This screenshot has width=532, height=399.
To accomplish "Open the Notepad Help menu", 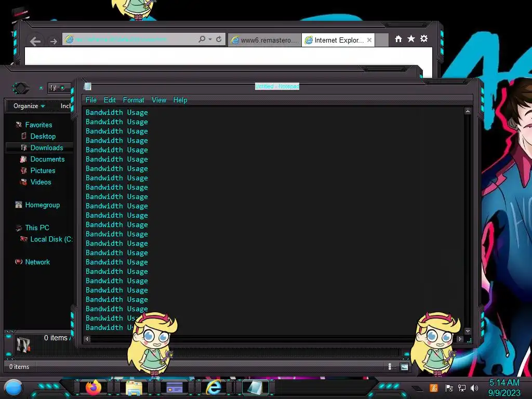I will tap(180, 100).
